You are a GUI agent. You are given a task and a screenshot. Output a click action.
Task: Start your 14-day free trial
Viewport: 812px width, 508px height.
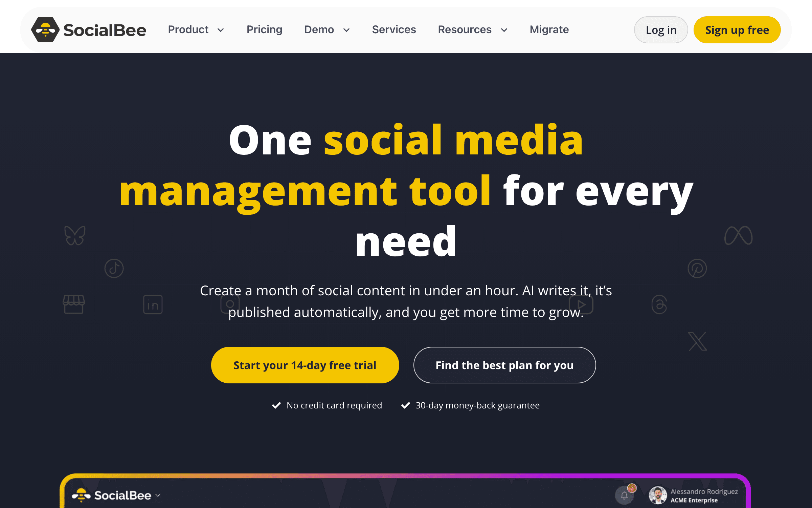[305, 365]
